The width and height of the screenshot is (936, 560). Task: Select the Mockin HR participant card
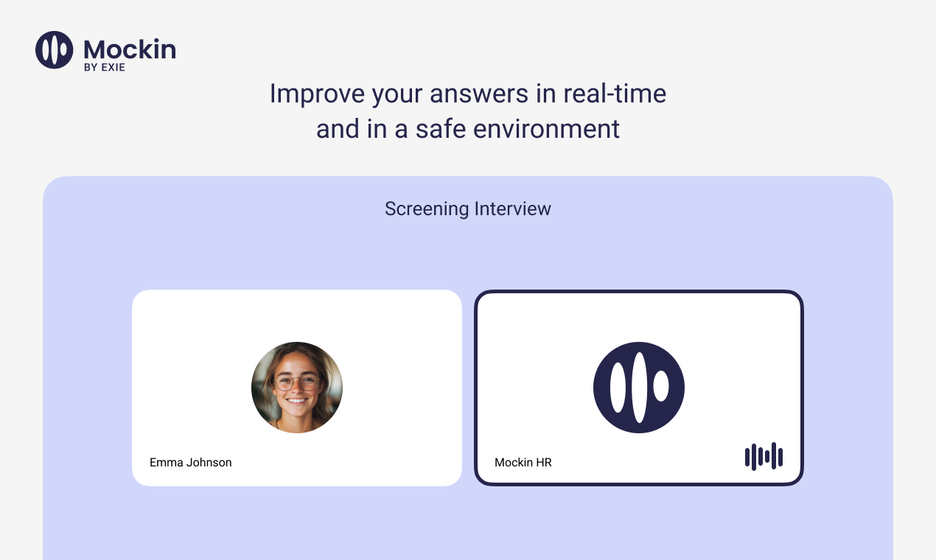click(639, 388)
